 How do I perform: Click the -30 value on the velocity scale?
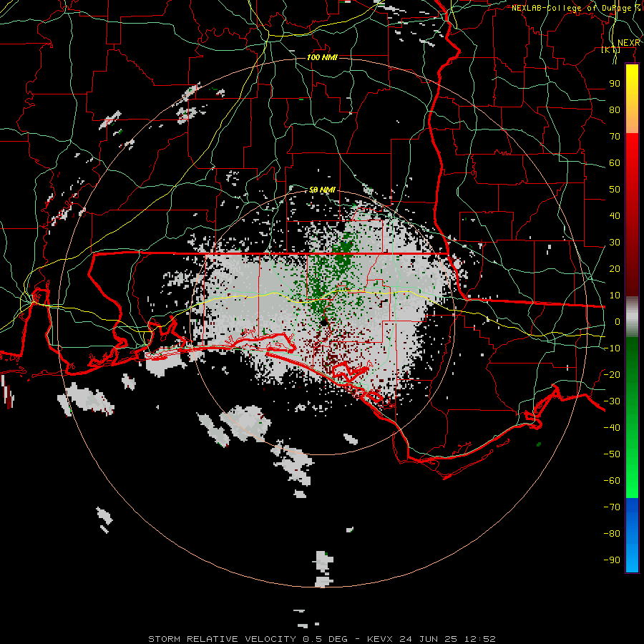(x=612, y=401)
